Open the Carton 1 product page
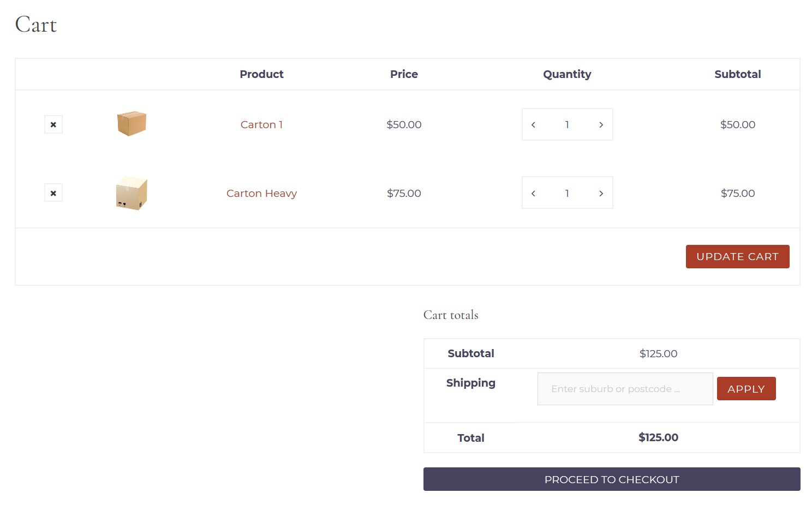Viewport: 812px width, 505px height. (261, 124)
